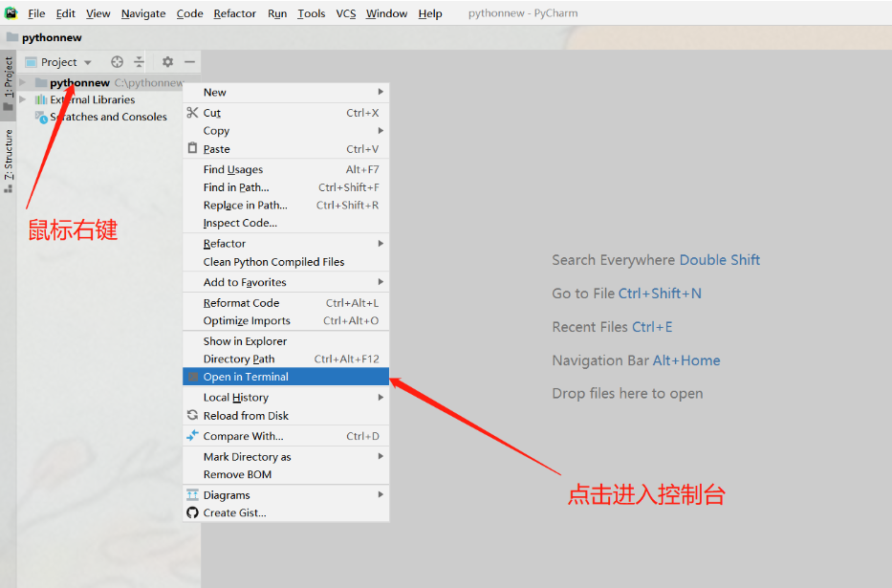The width and height of the screenshot is (892, 588).
Task: Click the folder icon in navigation bar
Action: click(11, 37)
